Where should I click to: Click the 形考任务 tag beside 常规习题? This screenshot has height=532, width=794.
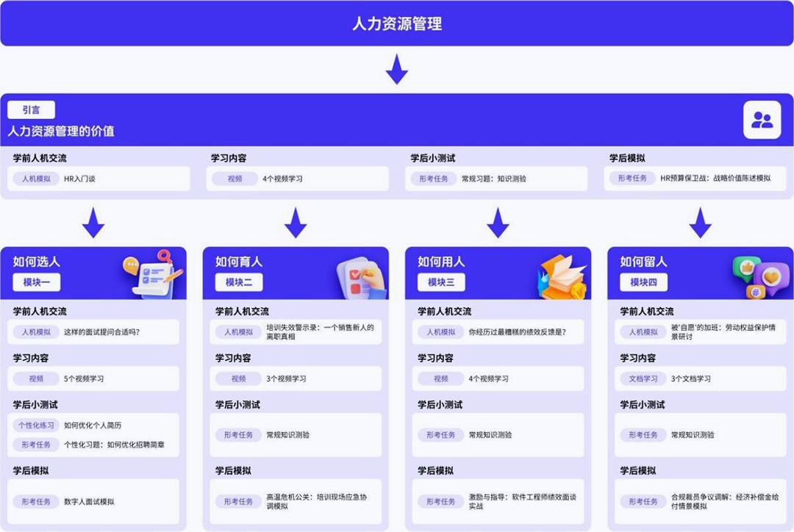pyautogui.click(x=434, y=179)
